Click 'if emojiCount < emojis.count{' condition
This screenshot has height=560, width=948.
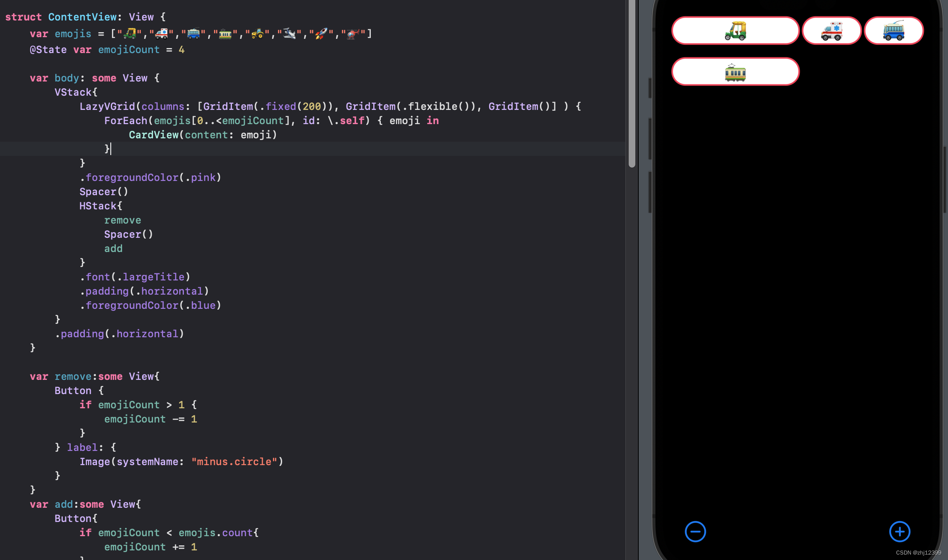(x=169, y=533)
